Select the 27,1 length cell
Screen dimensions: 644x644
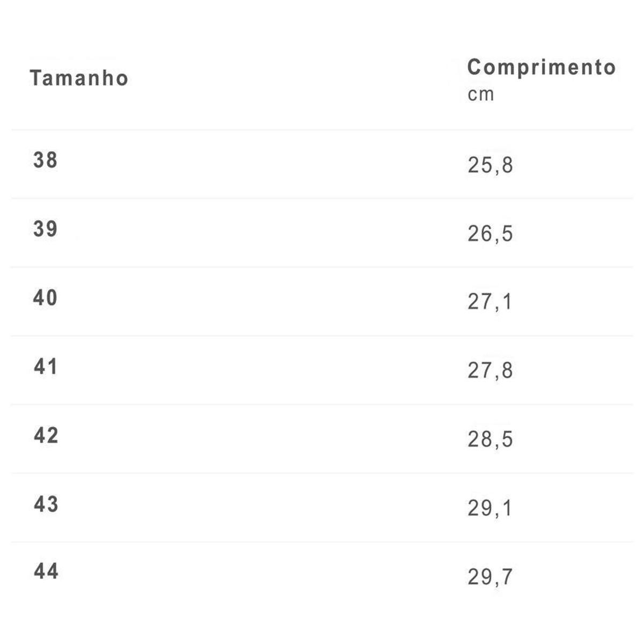(x=489, y=302)
